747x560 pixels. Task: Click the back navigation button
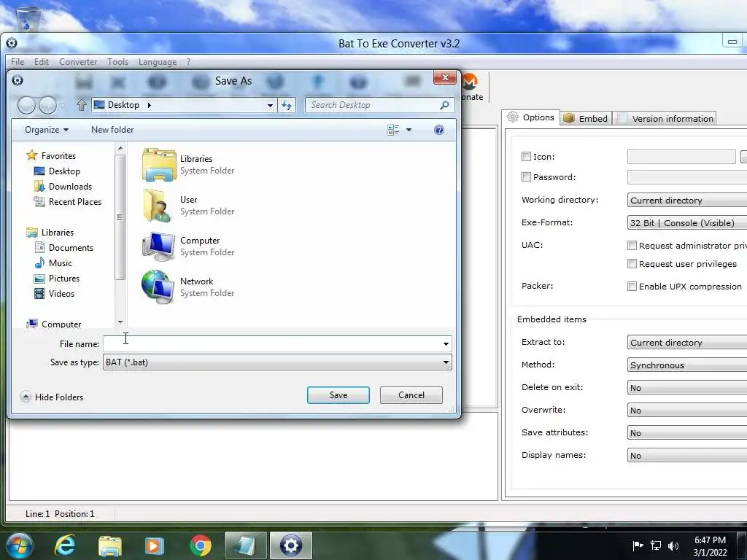coord(27,105)
